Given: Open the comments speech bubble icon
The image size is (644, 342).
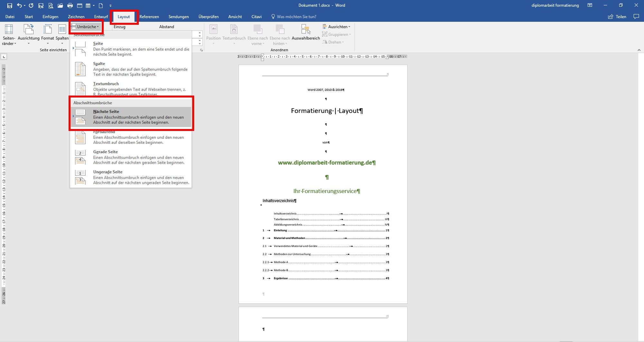Looking at the screenshot, I should coord(636,17).
